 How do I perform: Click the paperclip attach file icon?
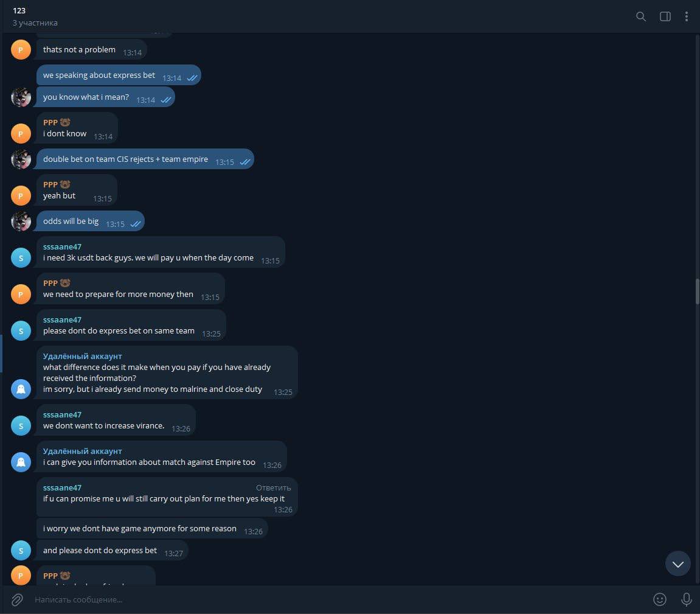point(17,599)
